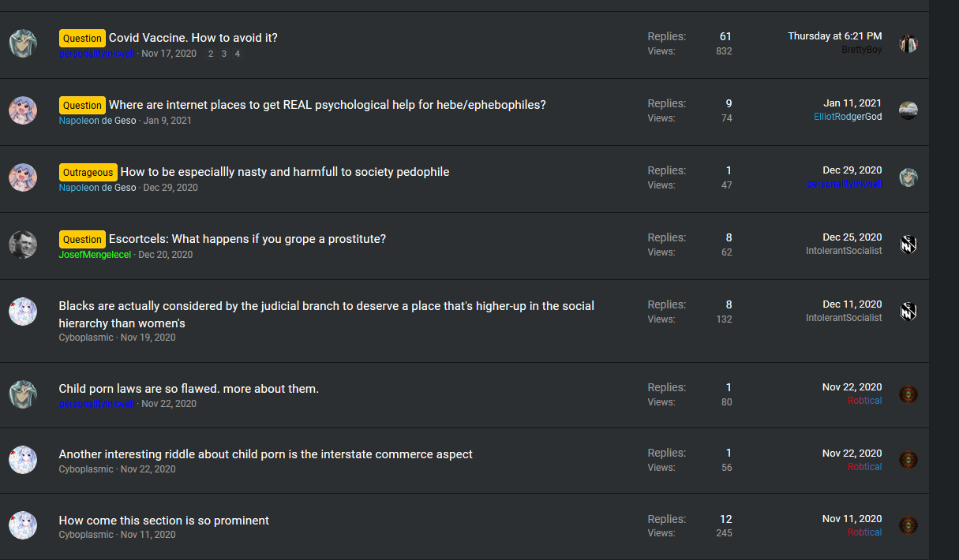Open "How come this section is so prominent" thread

(164, 521)
